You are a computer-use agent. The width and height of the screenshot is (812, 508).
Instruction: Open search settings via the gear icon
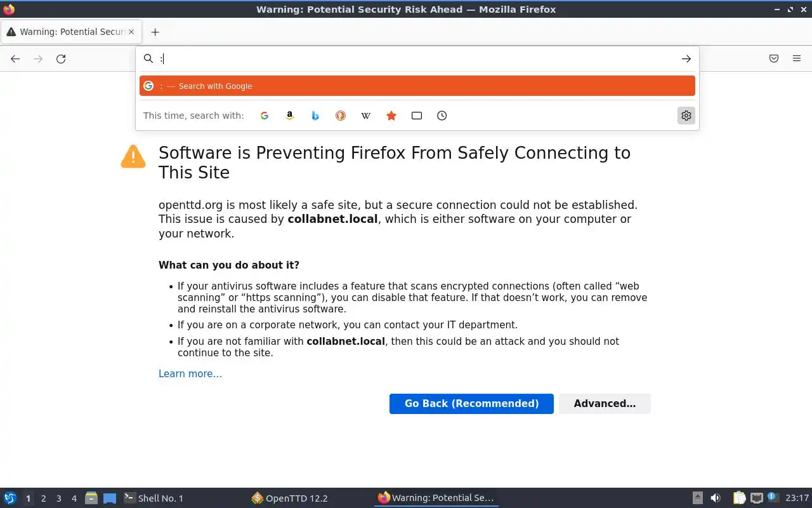[x=686, y=116]
